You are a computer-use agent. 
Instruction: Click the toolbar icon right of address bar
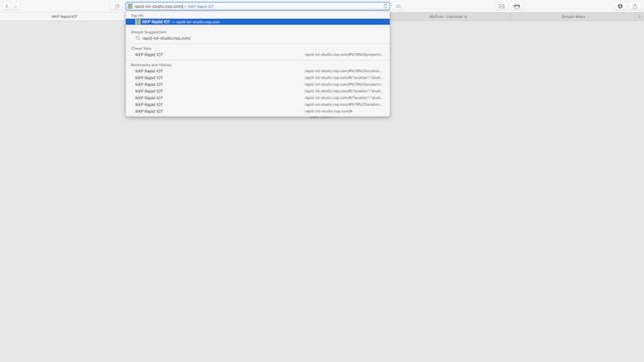tap(399, 6)
